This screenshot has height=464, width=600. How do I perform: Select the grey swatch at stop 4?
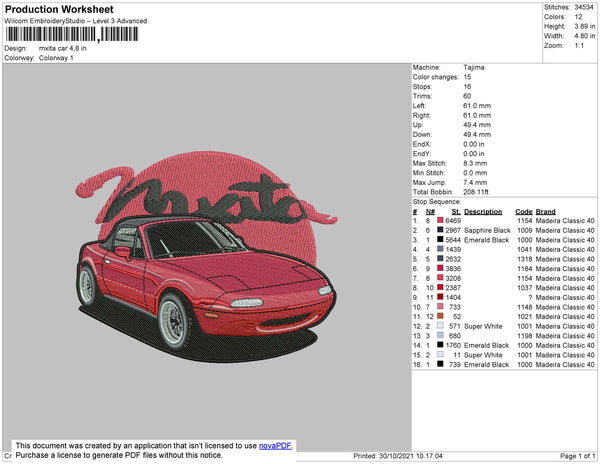(439, 250)
